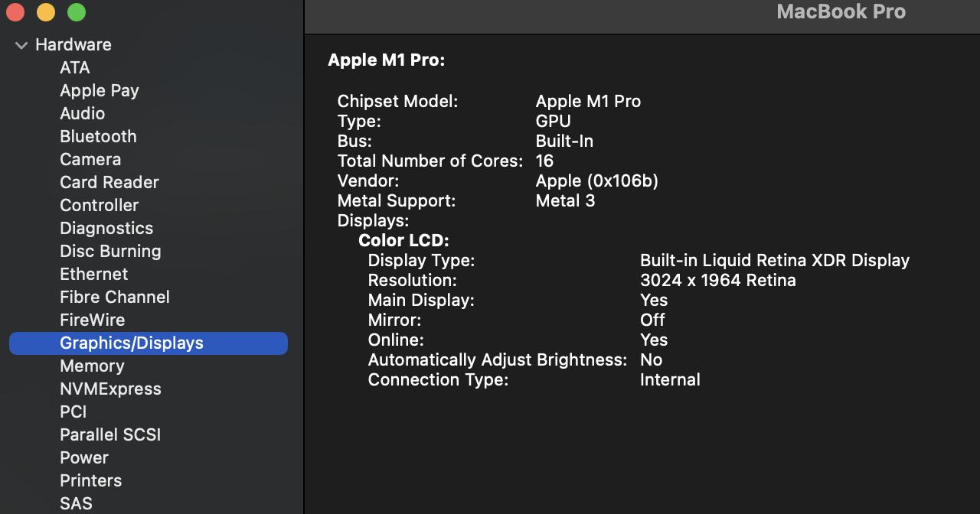Open the Apple Pay hardware entry
The image size is (980, 514).
[x=99, y=91]
